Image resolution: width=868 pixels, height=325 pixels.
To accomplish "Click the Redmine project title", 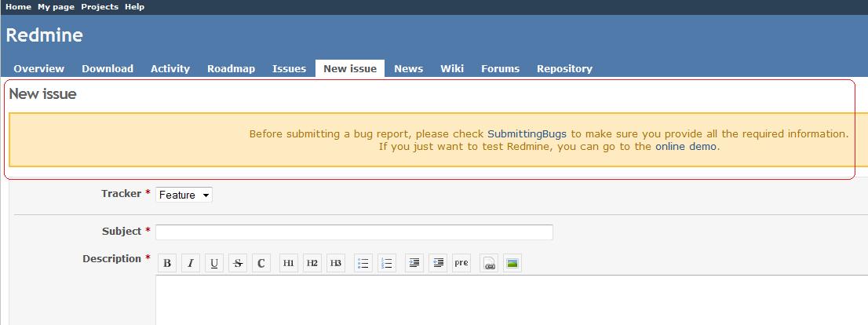I will [44, 35].
